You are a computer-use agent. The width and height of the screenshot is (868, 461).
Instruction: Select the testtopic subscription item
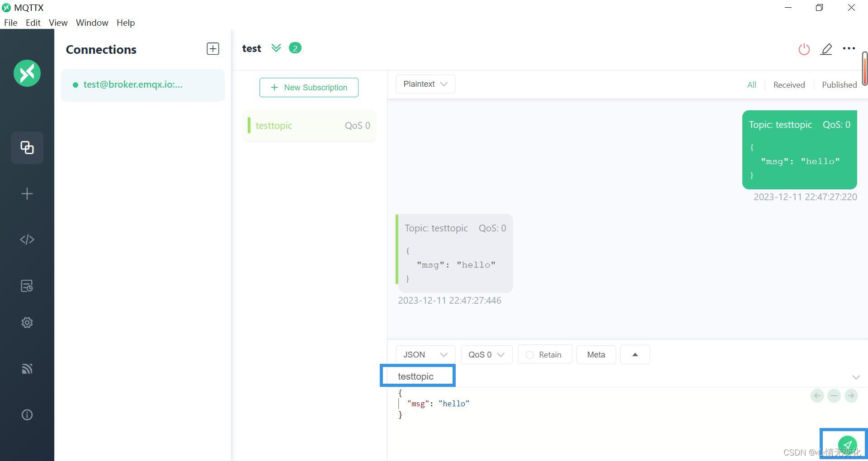(309, 126)
